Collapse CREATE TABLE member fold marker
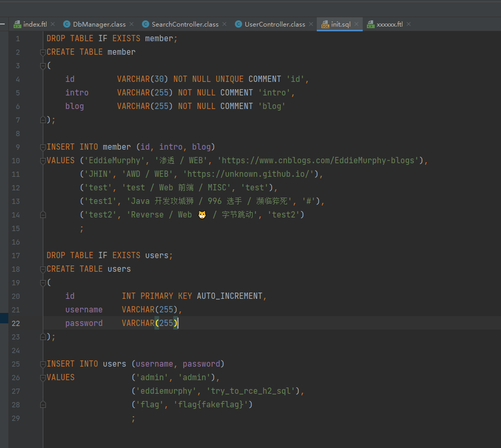The width and height of the screenshot is (501, 448). pyautogui.click(x=43, y=52)
